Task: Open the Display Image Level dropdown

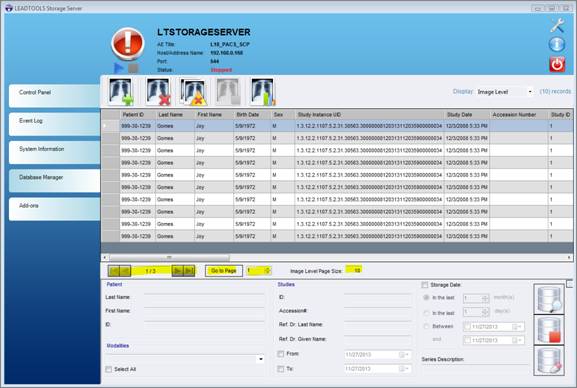Action: [x=530, y=92]
